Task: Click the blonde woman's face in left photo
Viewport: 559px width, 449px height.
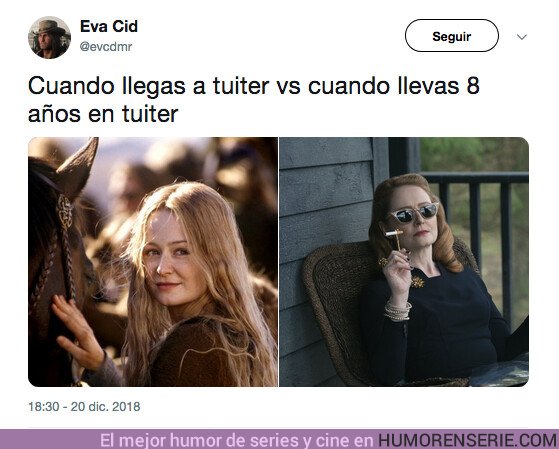Action: (x=171, y=257)
